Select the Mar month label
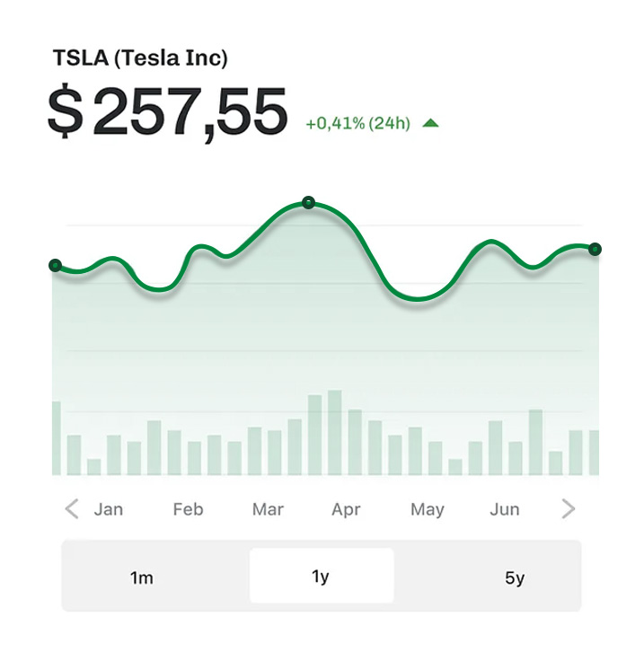This screenshot has height=653, width=644. (x=268, y=509)
